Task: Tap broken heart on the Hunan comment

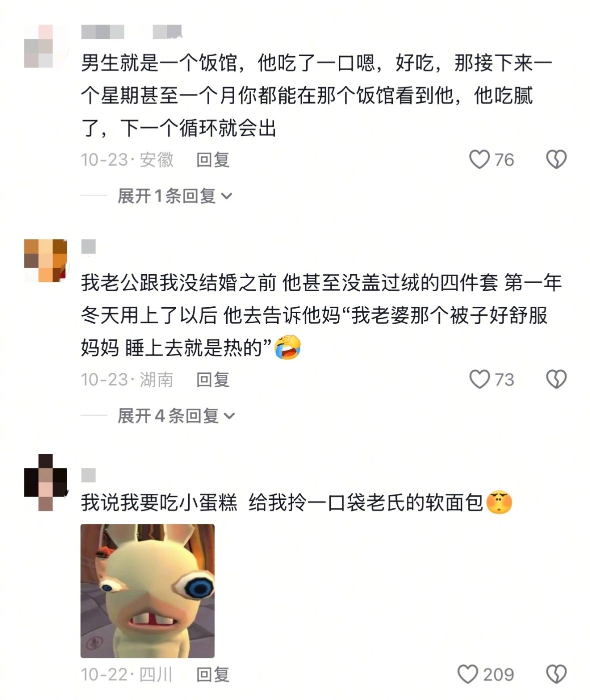Action: [x=556, y=379]
